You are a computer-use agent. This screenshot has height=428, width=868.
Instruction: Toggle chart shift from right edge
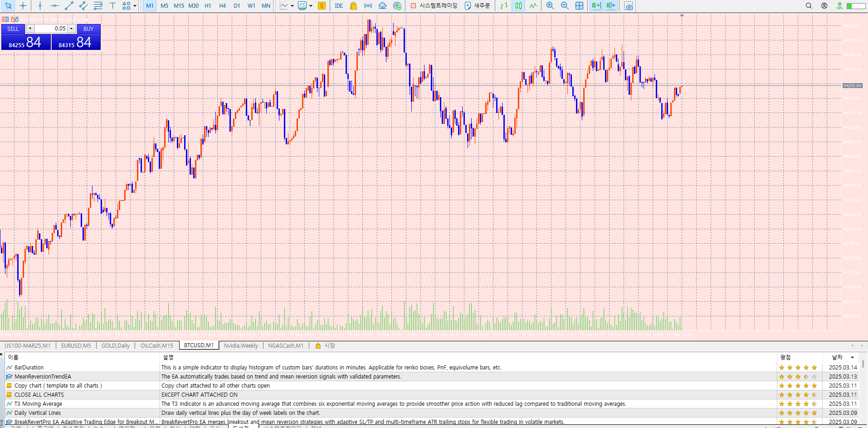click(611, 6)
